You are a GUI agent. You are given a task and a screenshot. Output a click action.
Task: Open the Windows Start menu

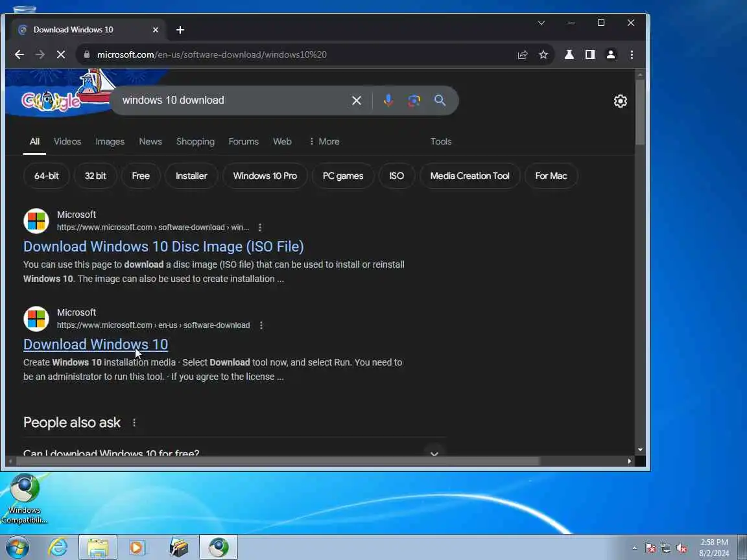(18, 547)
